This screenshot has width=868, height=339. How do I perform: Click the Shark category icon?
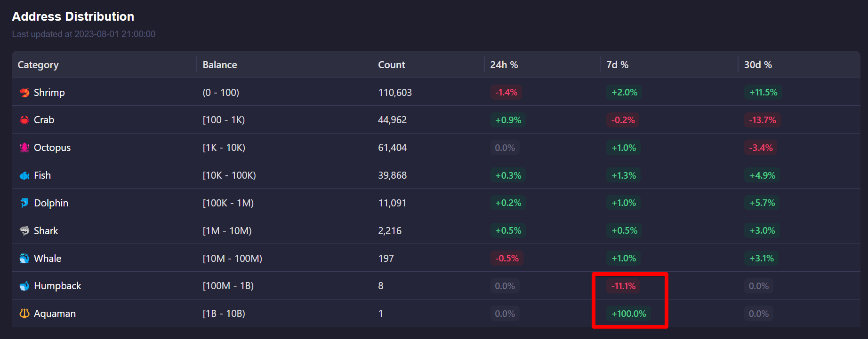pos(24,231)
